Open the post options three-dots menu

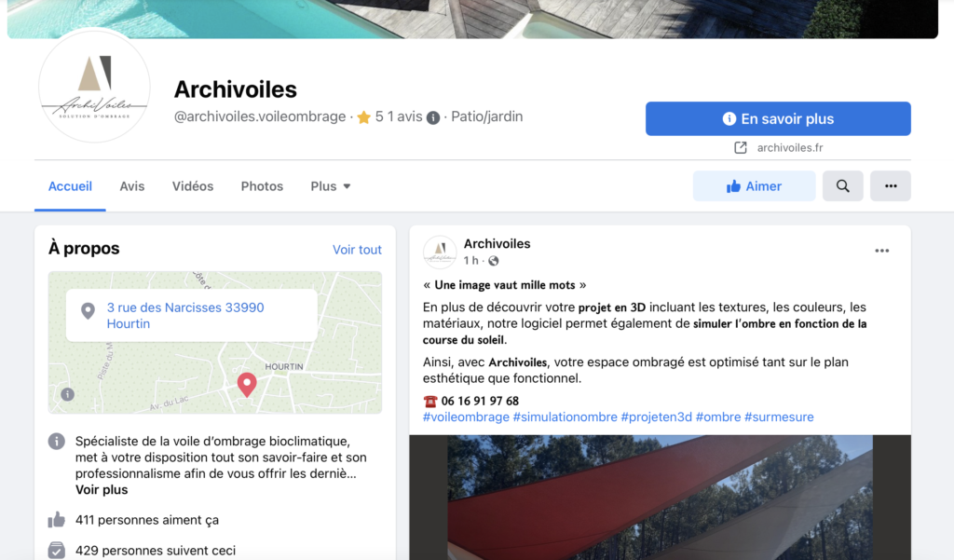882,251
